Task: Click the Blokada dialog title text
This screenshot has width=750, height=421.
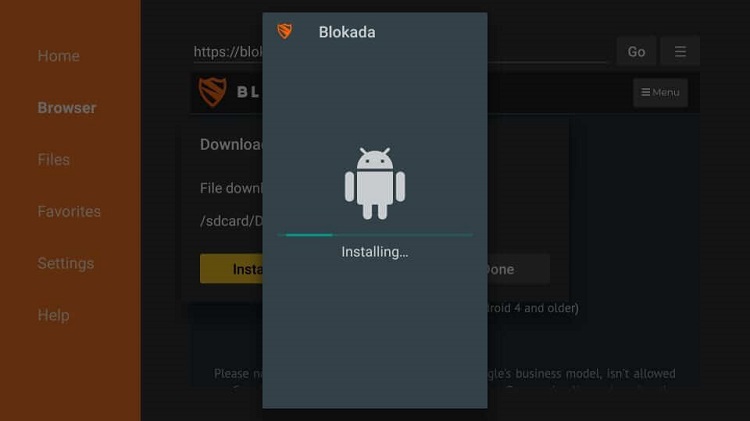Action: [x=347, y=32]
